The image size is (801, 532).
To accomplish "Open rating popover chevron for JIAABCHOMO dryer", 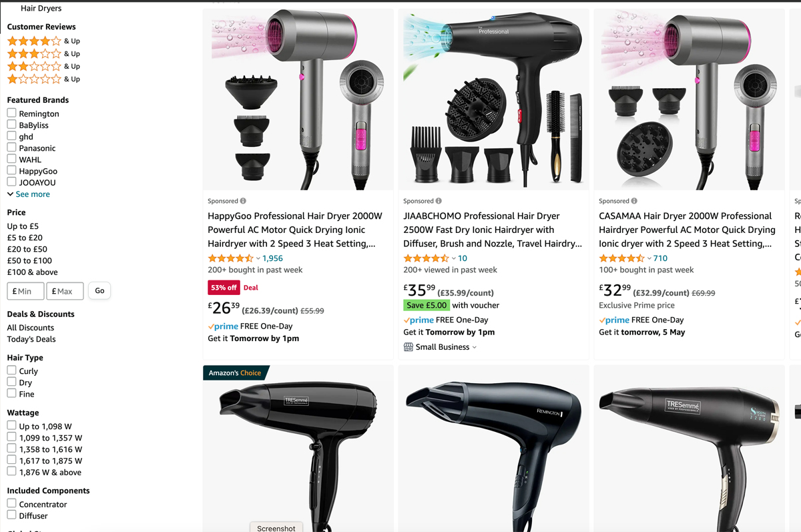I will tap(454, 258).
